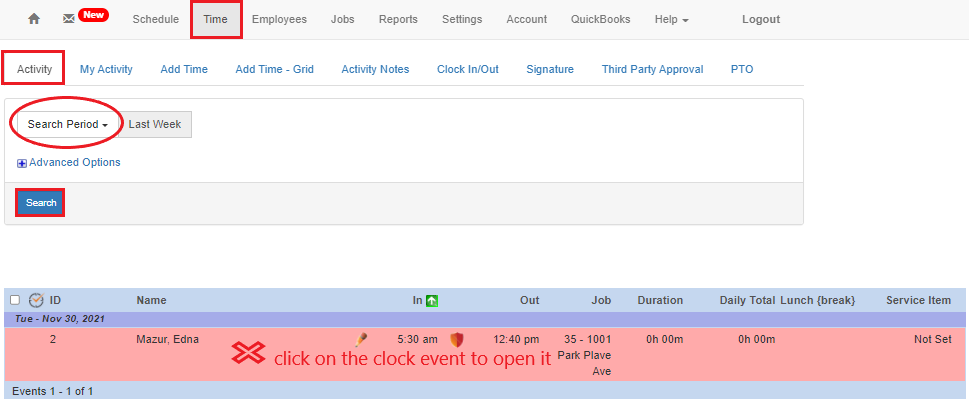Click the Service Item column header
The height and width of the screenshot is (399, 969).
918,300
